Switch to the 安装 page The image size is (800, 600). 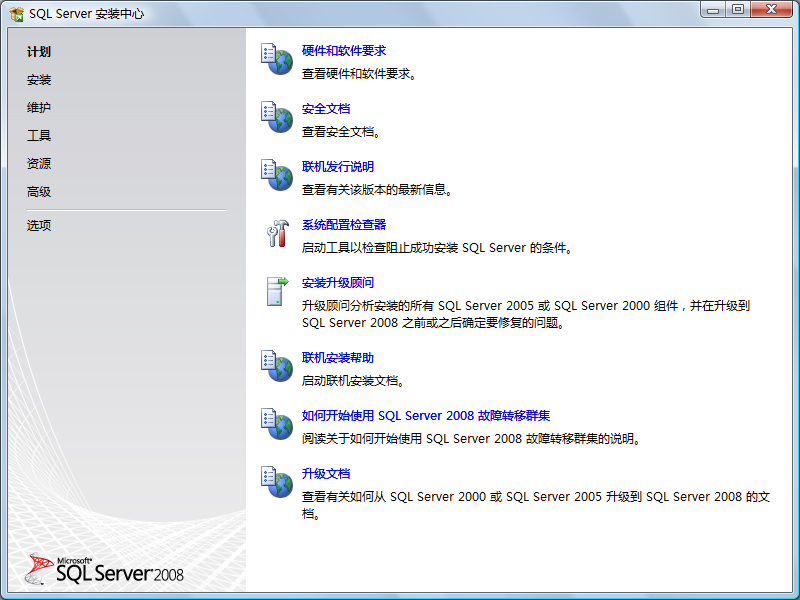point(39,80)
